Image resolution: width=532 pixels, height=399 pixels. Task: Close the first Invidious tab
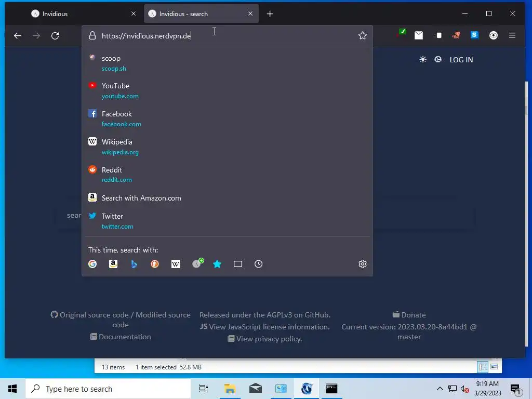click(134, 14)
